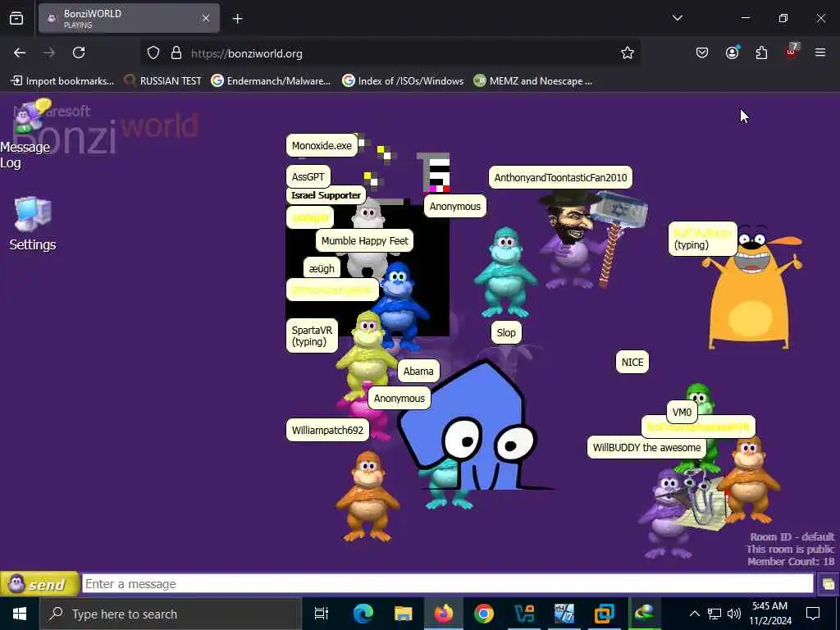This screenshot has width=840, height=630.
Task: Switch to Firefox on taskbar
Action: [444, 614]
